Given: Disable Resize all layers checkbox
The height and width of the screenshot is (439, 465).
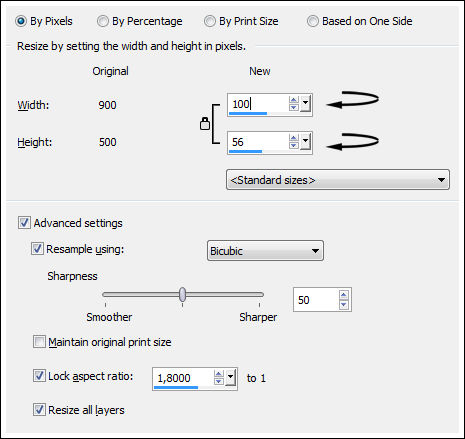Looking at the screenshot, I should [39, 409].
